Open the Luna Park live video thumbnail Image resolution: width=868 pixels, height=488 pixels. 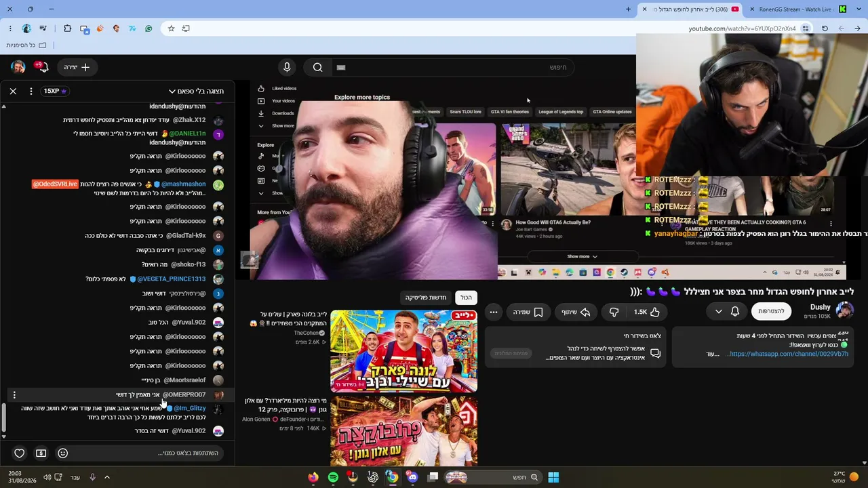pyautogui.click(x=403, y=351)
